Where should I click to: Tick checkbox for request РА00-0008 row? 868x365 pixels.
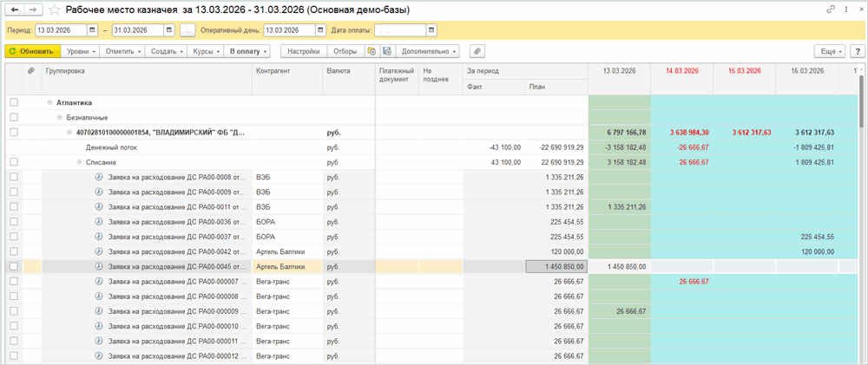tap(13, 177)
